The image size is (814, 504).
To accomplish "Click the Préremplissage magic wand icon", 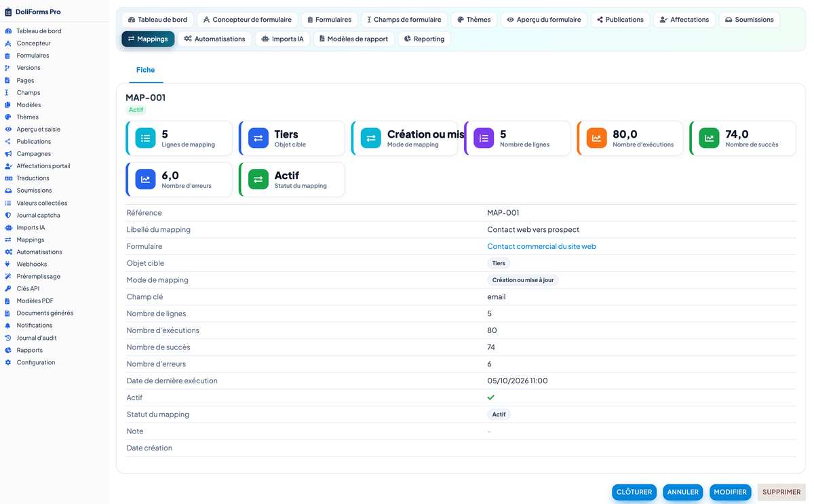I will coord(8,276).
